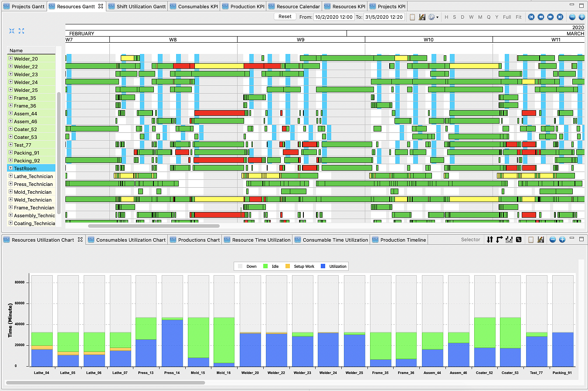Expand the Test_77 row
Image resolution: width=588 pixels, height=391 pixels.
(x=10, y=145)
